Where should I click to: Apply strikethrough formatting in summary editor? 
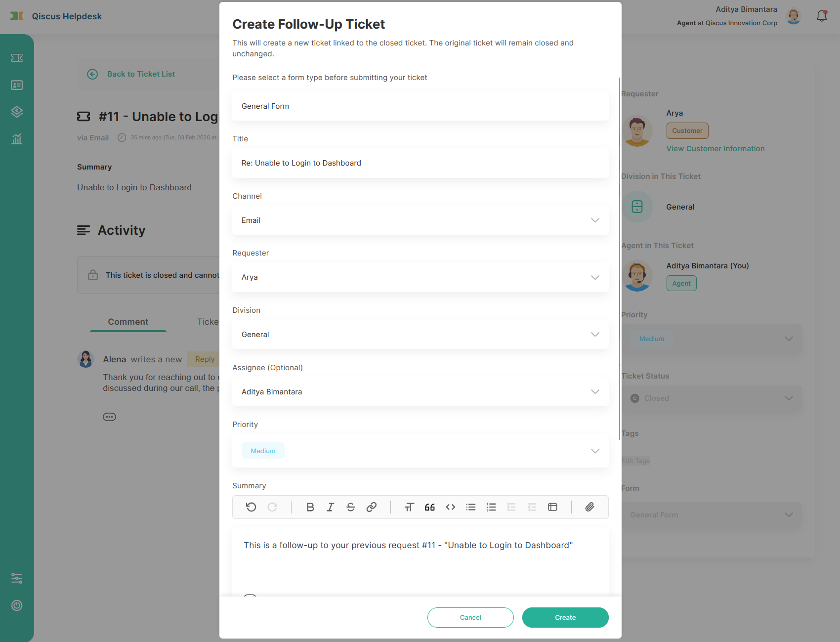351,507
